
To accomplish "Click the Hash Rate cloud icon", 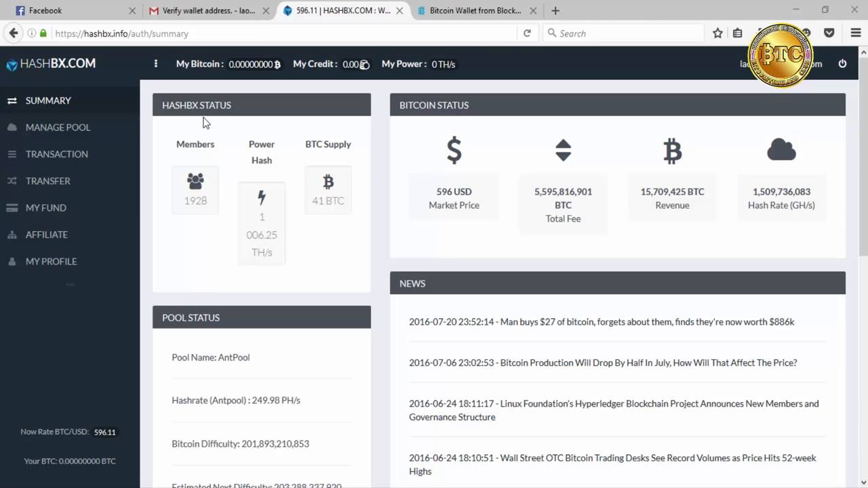I will pos(781,150).
